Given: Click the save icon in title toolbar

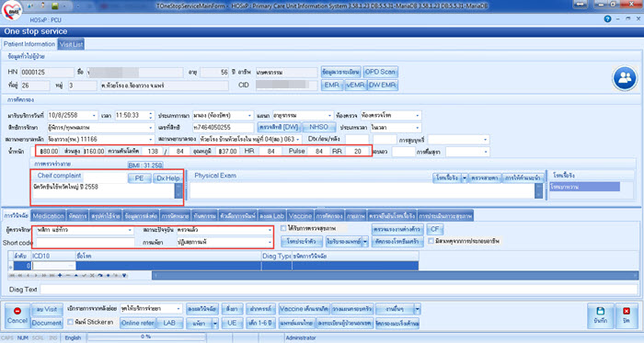Looking at the screenshot, I should (x=54, y=6).
